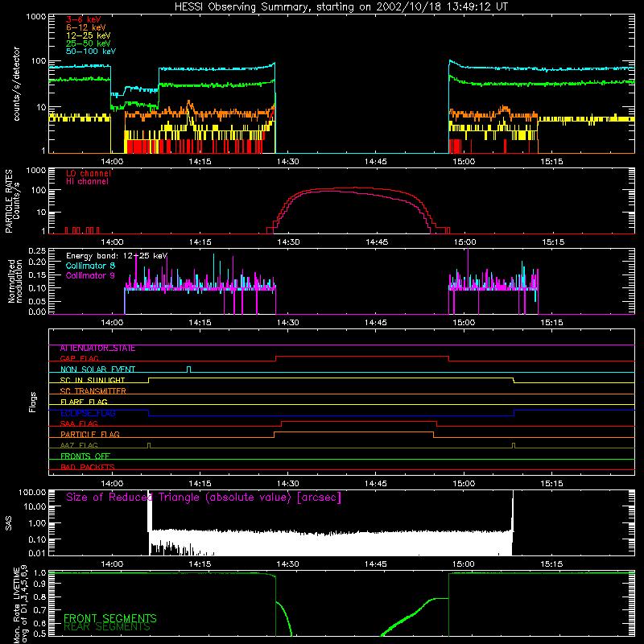The width and height of the screenshot is (644, 644).
Task: Click the ECLIPSE_FLAG label
Action: coord(88,413)
